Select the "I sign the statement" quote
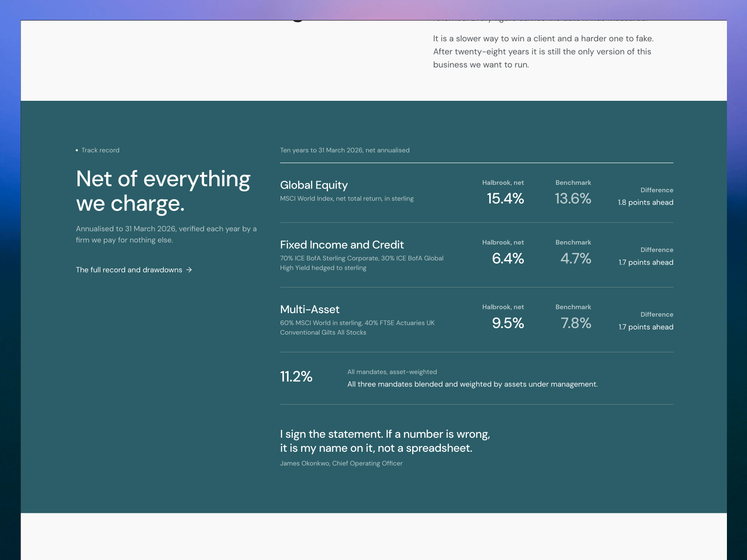The height and width of the screenshot is (560, 747). click(x=385, y=441)
